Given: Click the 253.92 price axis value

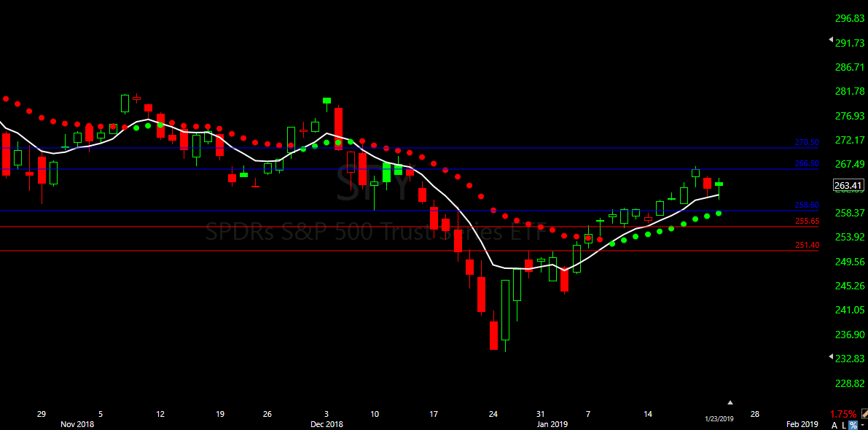Looking at the screenshot, I should point(850,237).
